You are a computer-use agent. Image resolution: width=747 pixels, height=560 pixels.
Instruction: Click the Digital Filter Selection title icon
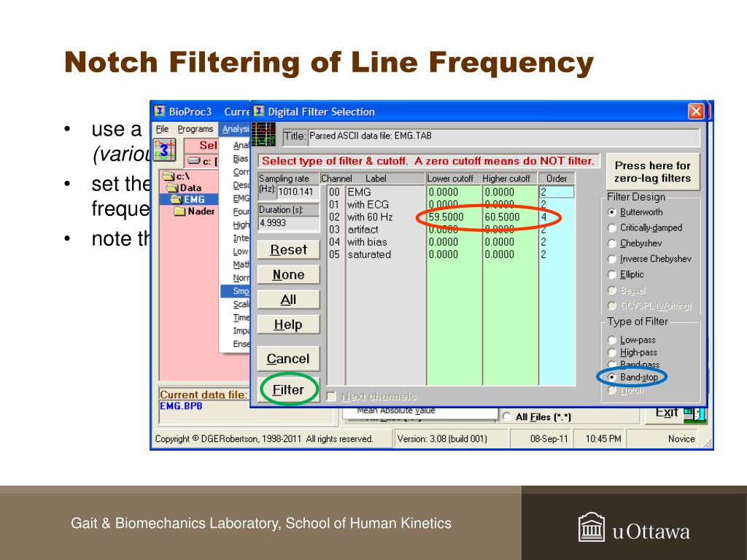(259, 112)
